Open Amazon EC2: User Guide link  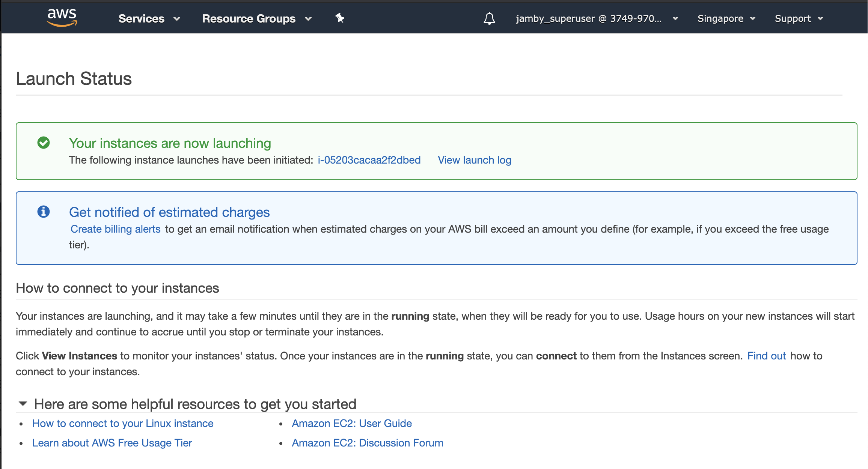(352, 423)
